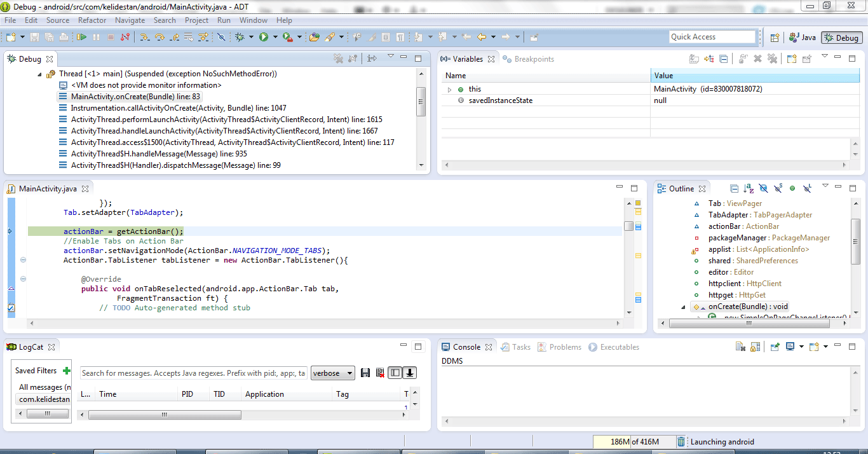Click the Open Task folder toolbar icon
This screenshot has width=868, height=454.
tap(314, 37)
